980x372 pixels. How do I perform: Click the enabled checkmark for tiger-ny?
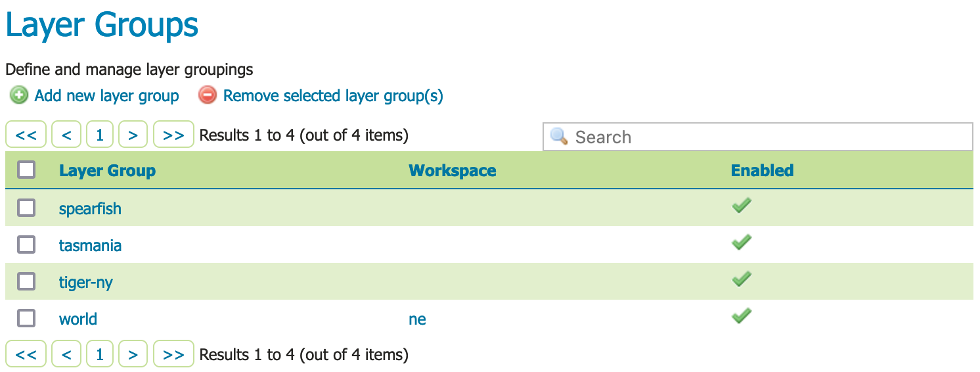tap(742, 280)
